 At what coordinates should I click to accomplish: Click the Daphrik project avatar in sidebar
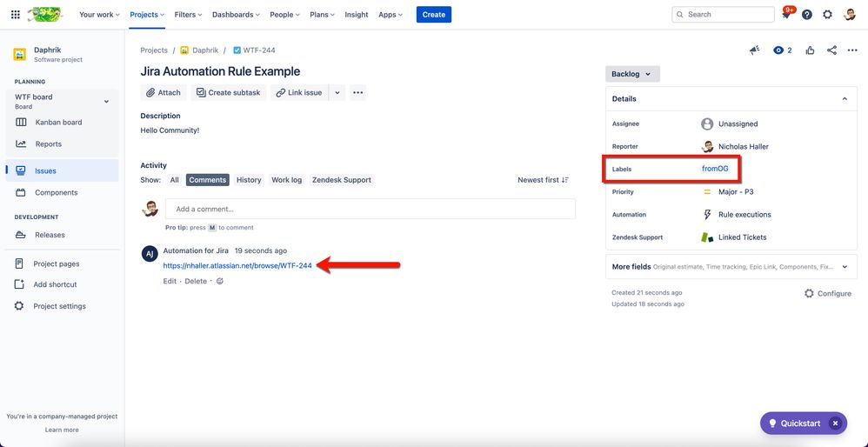[x=19, y=54]
